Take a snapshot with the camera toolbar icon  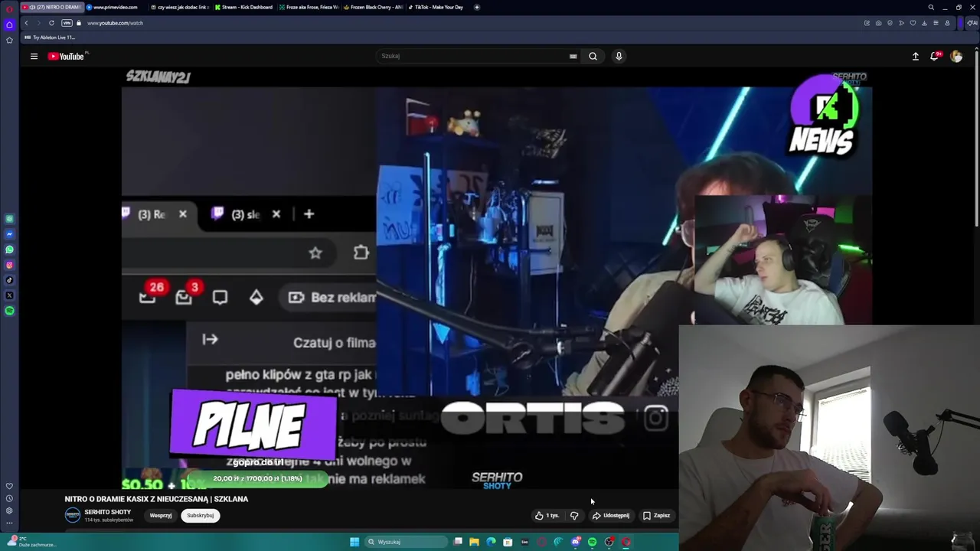coord(878,23)
